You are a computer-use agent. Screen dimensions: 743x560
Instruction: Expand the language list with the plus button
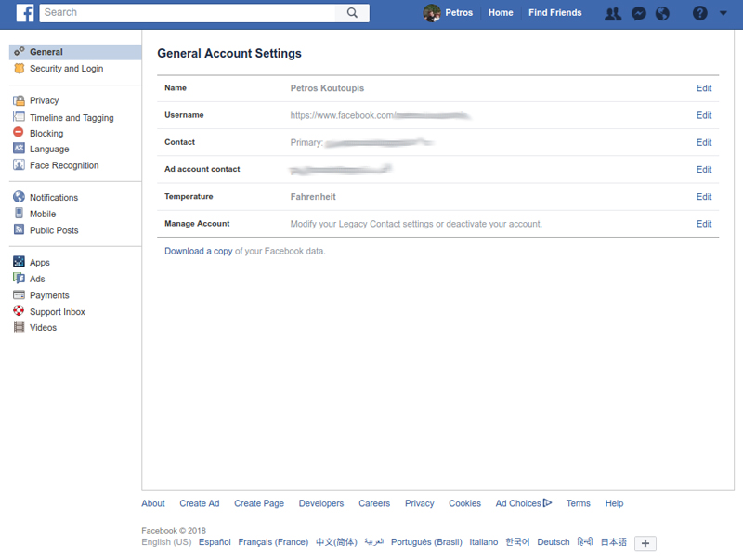point(644,543)
